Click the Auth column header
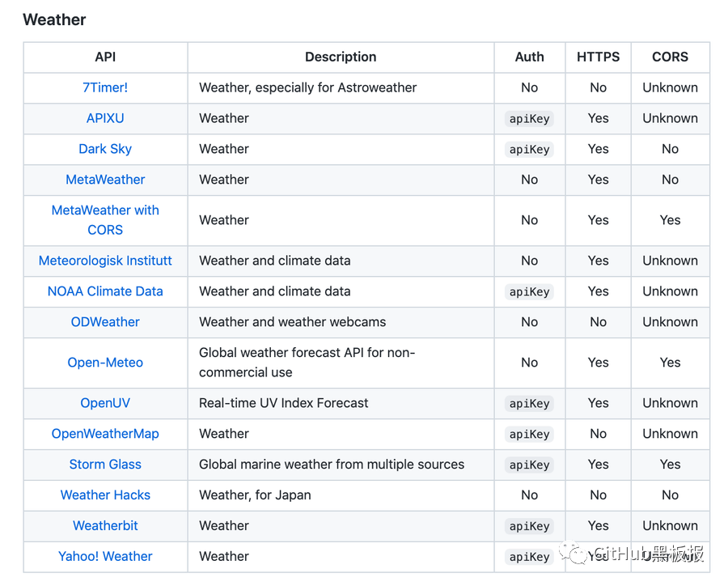Image resolution: width=728 pixels, height=586 pixels. pos(530,57)
